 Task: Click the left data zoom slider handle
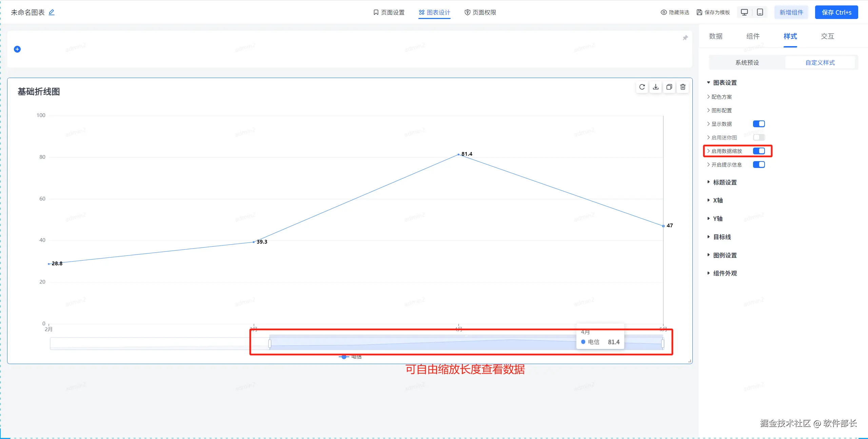[270, 344]
